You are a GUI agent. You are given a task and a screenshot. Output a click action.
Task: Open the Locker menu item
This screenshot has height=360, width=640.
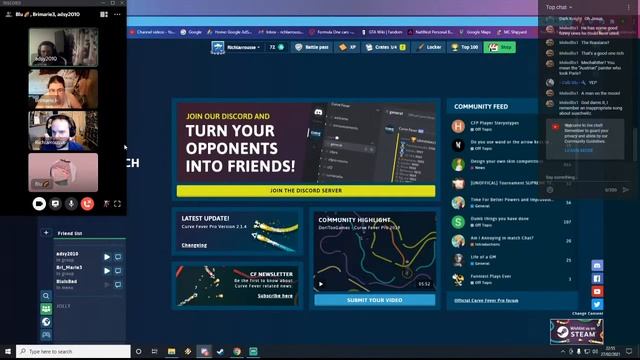click(429, 47)
